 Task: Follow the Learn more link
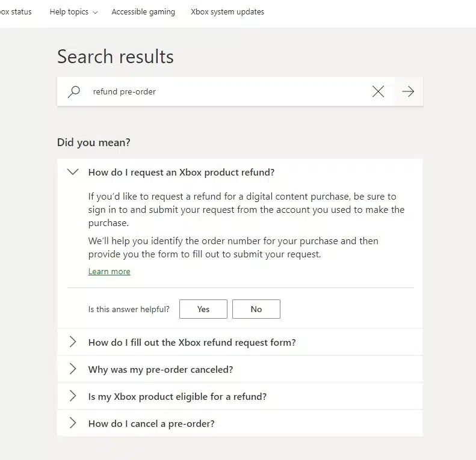pos(110,271)
